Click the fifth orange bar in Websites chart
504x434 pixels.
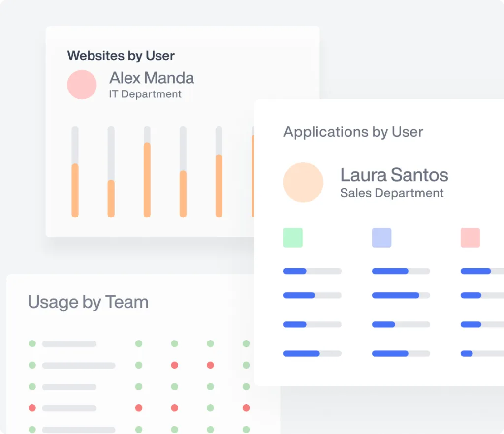click(219, 186)
